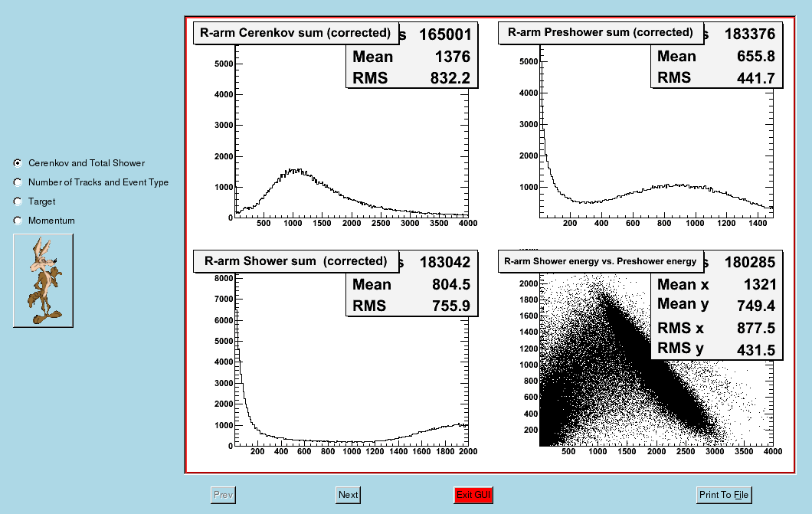Click the entries count 180285
Screen dimensions: 812x514
750,263
